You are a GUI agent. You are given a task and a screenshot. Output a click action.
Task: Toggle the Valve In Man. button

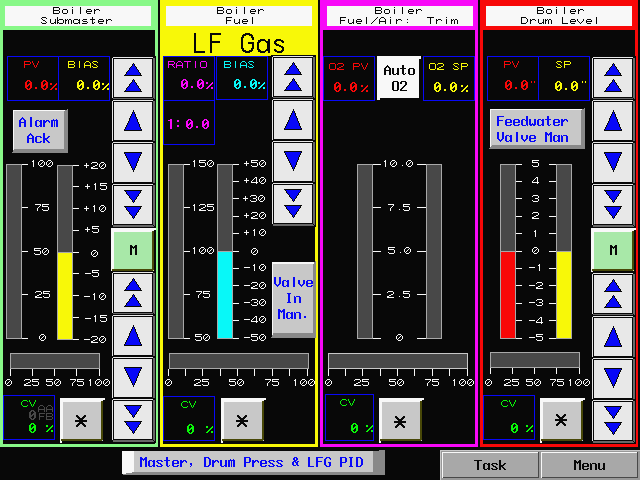point(293,298)
